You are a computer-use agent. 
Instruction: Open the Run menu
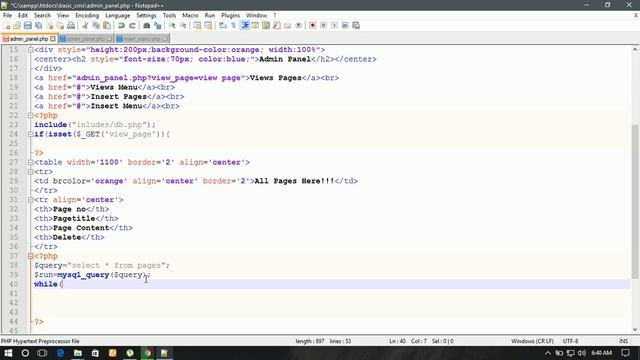(210, 15)
